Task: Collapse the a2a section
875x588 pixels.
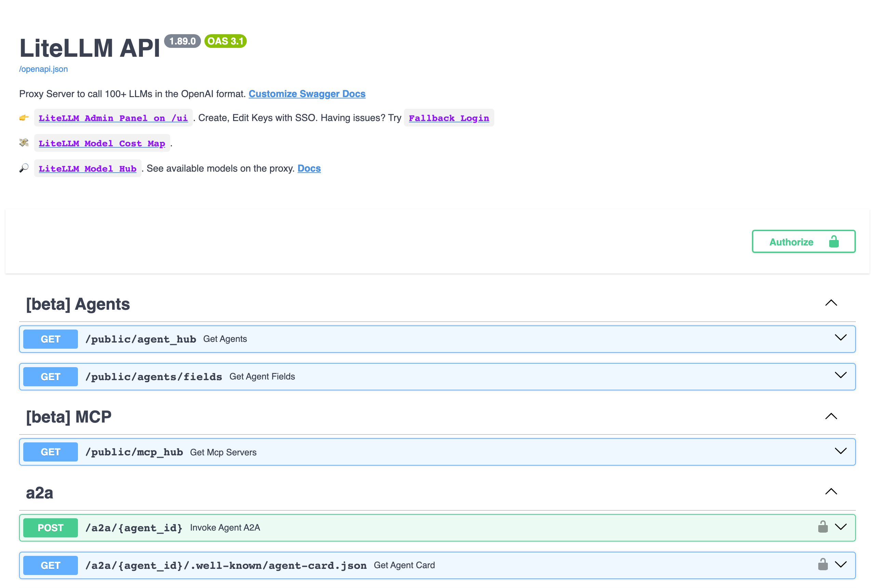Action: coord(831,492)
